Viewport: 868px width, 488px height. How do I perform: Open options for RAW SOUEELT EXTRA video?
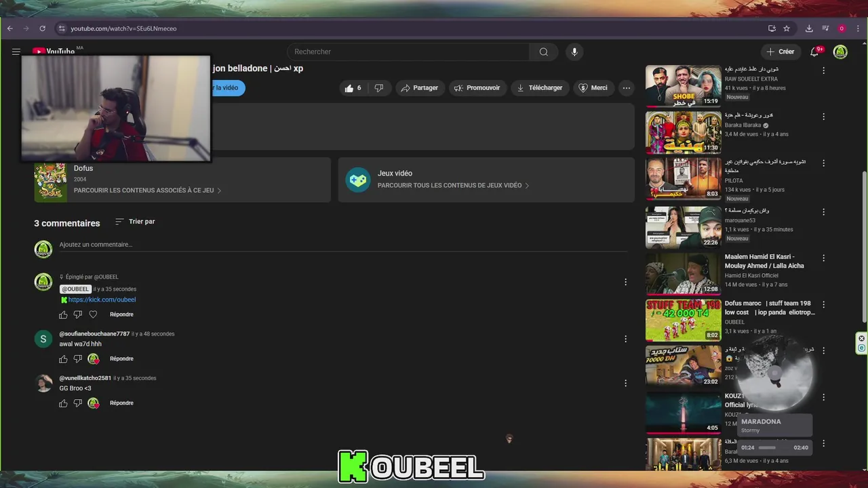tap(824, 70)
